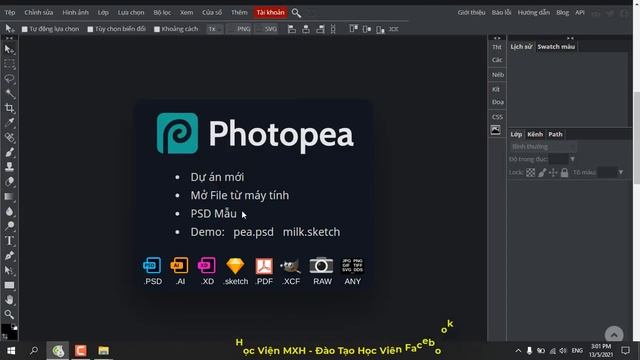Select the Brush tool

pos(9,152)
